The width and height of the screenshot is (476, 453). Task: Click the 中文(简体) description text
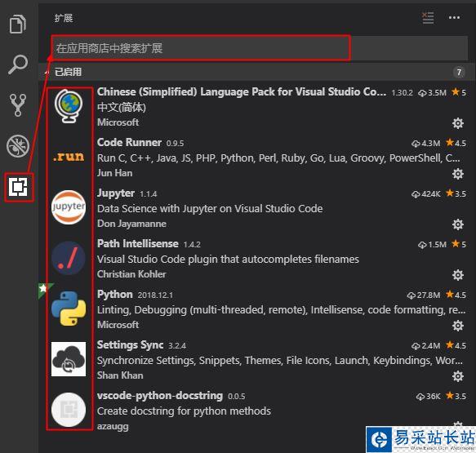coord(122,107)
